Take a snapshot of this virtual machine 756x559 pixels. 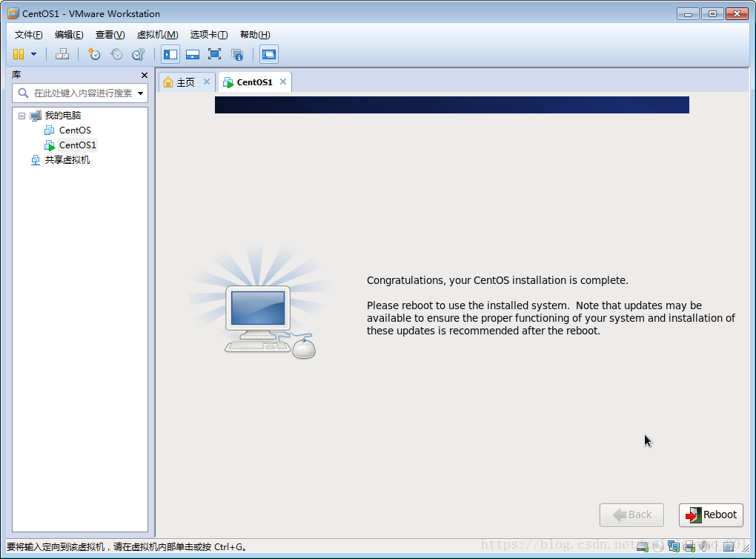(93, 54)
